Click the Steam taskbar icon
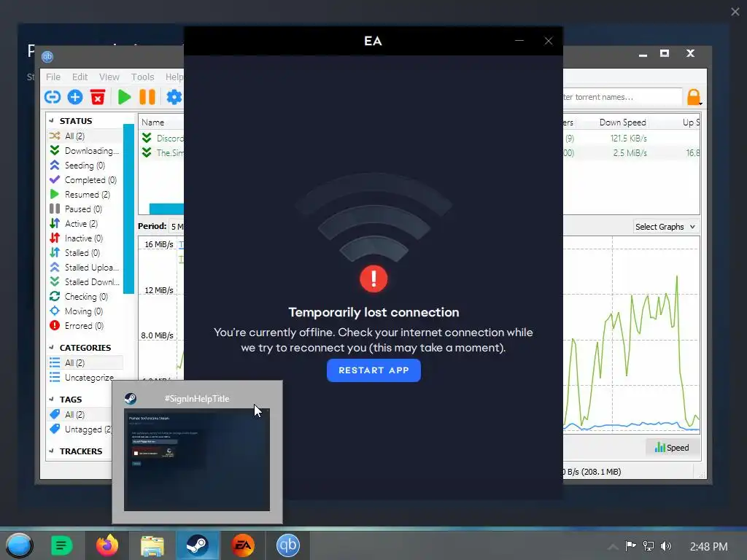This screenshot has height=560, width=747. (197, 545)
